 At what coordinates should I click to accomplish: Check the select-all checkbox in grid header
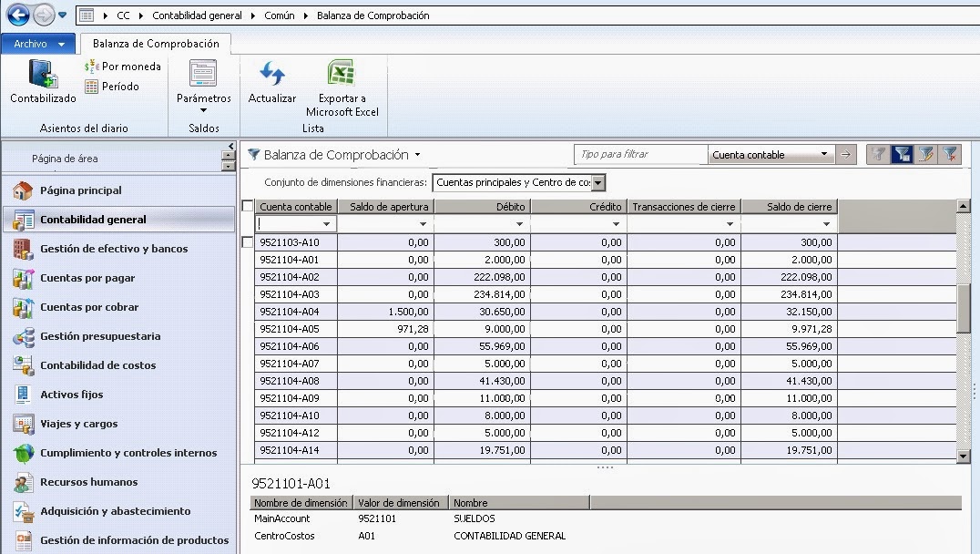tap(246, 206)
